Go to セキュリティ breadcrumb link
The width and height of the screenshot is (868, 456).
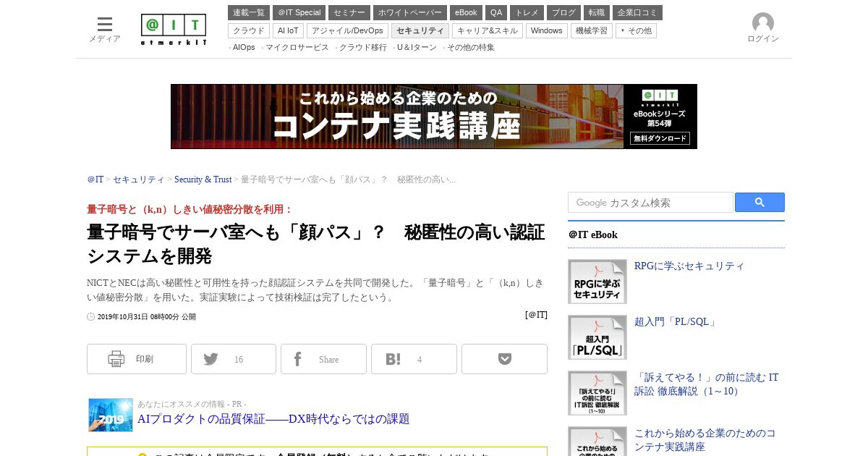(139, 180)
